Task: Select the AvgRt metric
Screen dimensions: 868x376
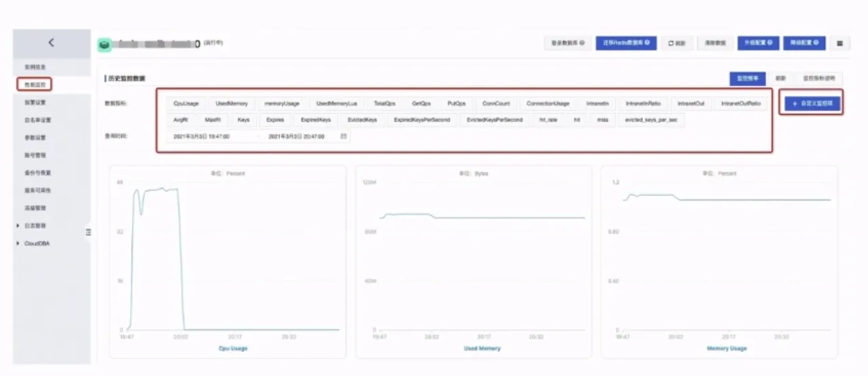Action: 181,120
